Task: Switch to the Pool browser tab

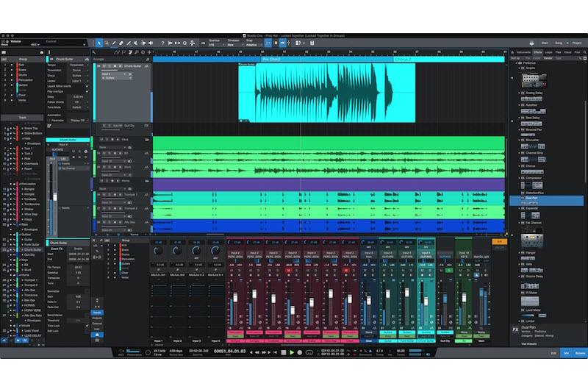Action: tap(577, 52)
